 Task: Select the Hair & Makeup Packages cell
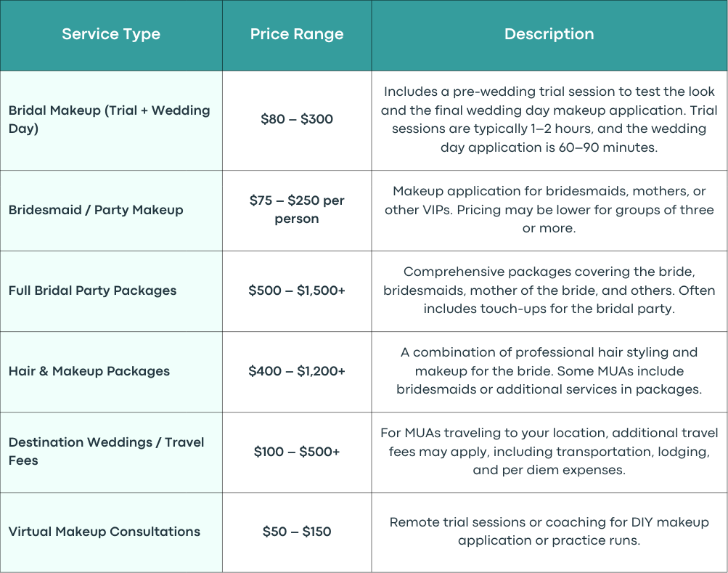pos(111,372)
